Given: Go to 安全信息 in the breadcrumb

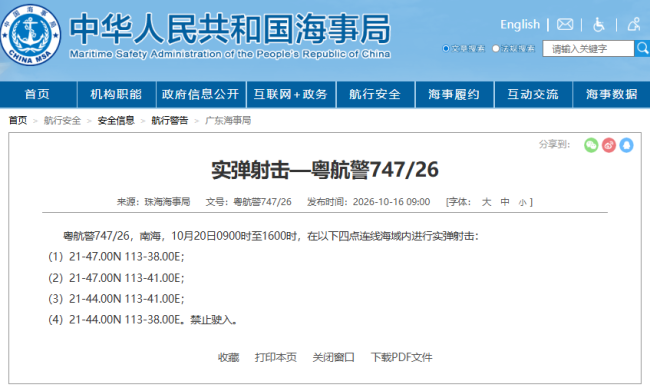Looking at the screenshot, I should 116,121.
